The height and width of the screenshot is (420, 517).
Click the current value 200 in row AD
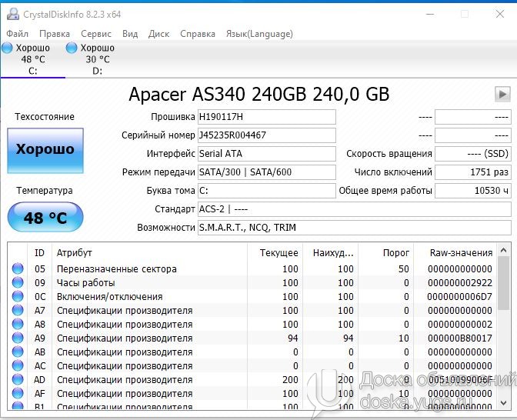tap(290, 380)
